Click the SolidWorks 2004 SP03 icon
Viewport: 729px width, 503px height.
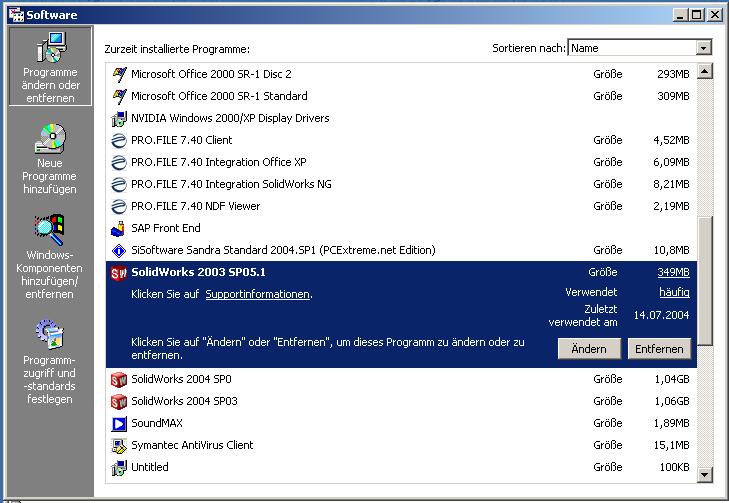click(119, 402)
